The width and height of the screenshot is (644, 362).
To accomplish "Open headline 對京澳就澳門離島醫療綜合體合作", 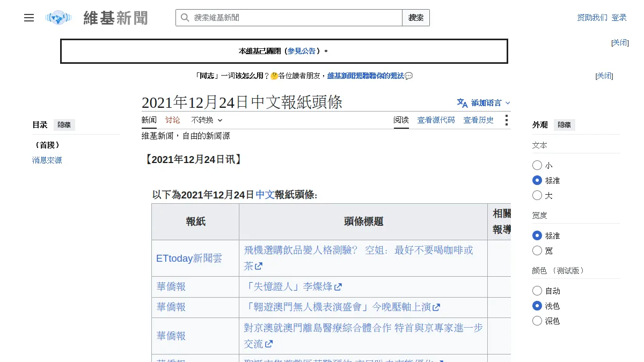I will coord(363,336).
